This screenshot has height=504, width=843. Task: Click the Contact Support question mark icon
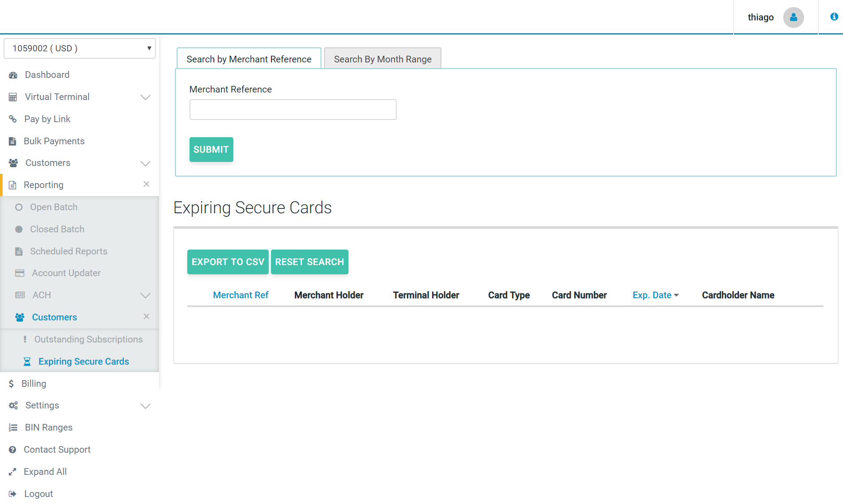12,450
